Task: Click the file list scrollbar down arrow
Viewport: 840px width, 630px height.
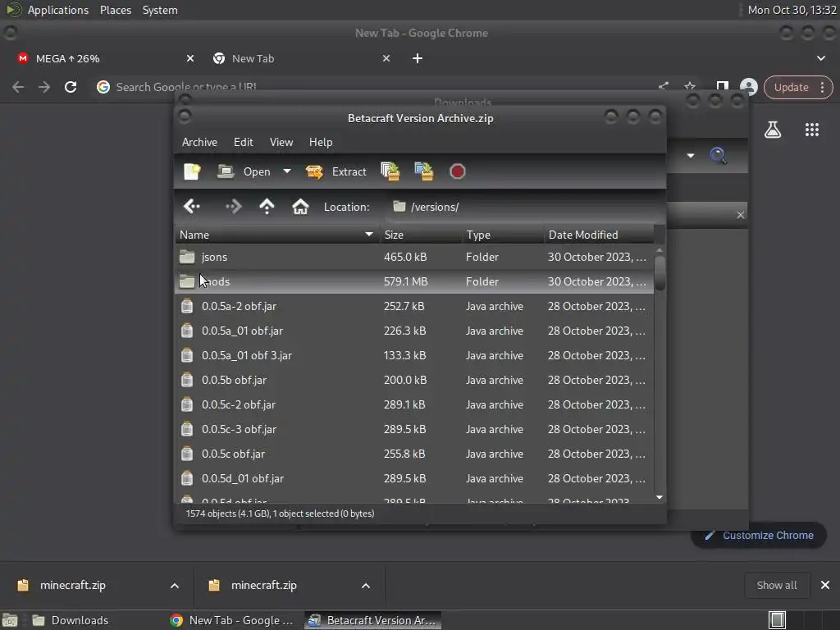Action: coord(660,498)
